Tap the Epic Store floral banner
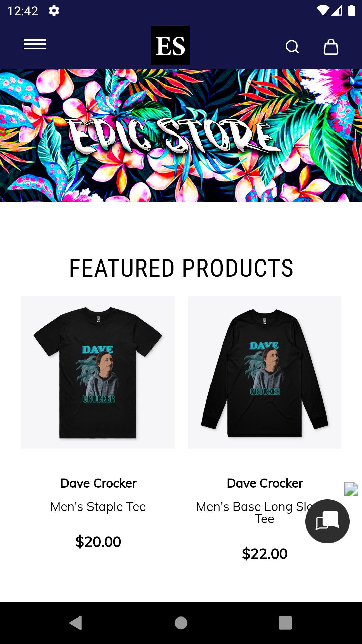The image size is (362, 644). click(181, 136)
